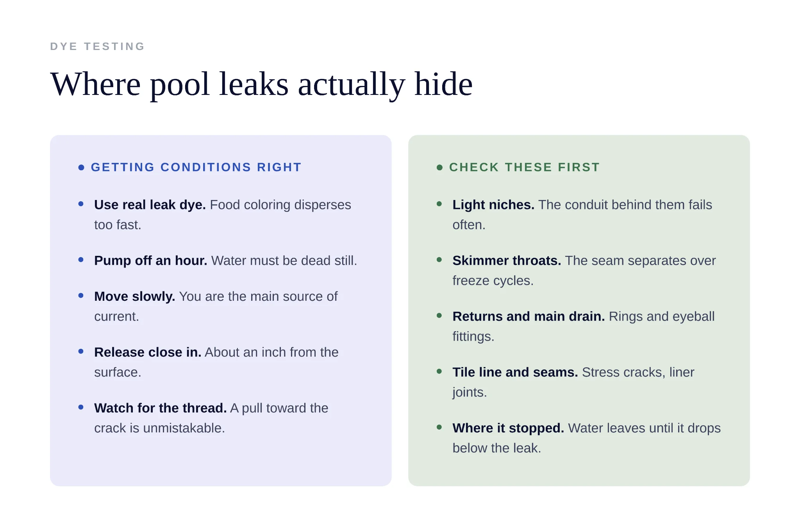The width and height of the screenshot is (800, 532).
Task: Click the blue dot beside Getting Conditions Right
Action: (81, 168)
